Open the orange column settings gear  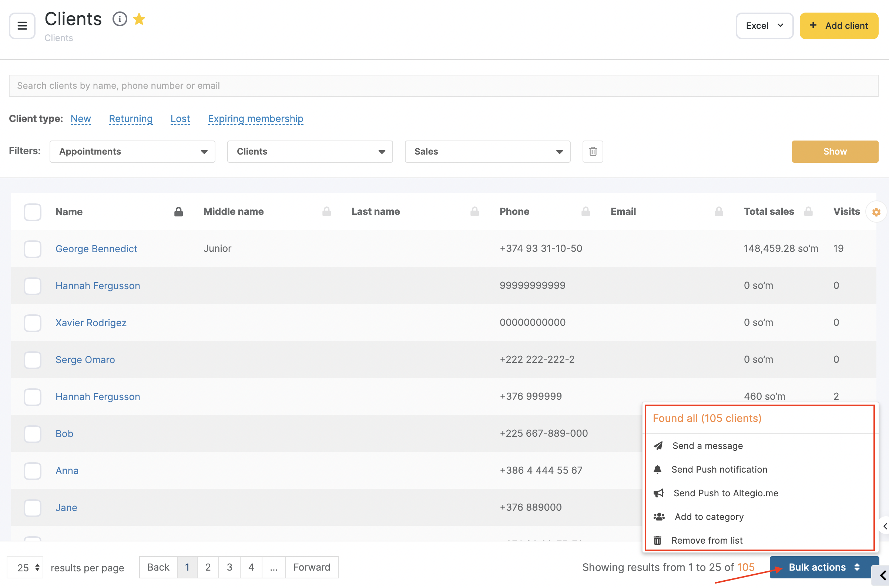[x=876, y=212]
